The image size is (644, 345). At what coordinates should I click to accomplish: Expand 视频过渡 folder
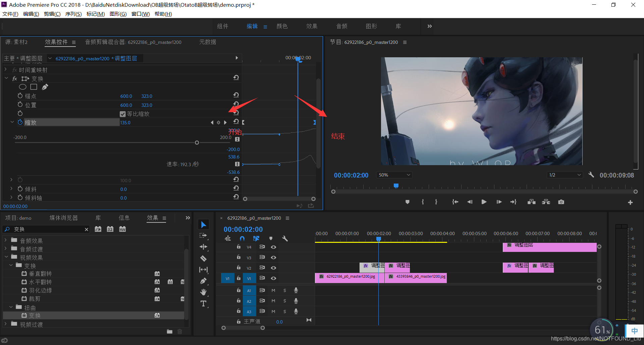click(x=6, y=324)
